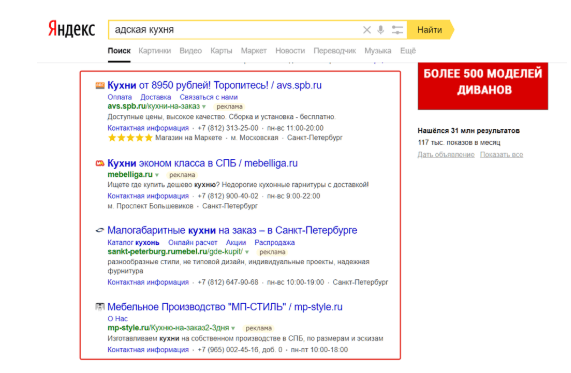Click the Доставка sitelink
This screenshot has height=373, width=571.
156,97
